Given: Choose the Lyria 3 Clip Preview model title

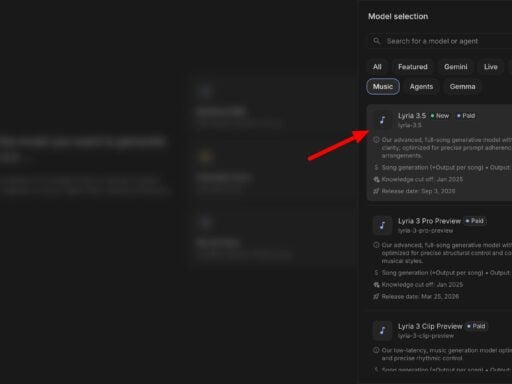Looking at the screenshot, I should pos(430,326).
